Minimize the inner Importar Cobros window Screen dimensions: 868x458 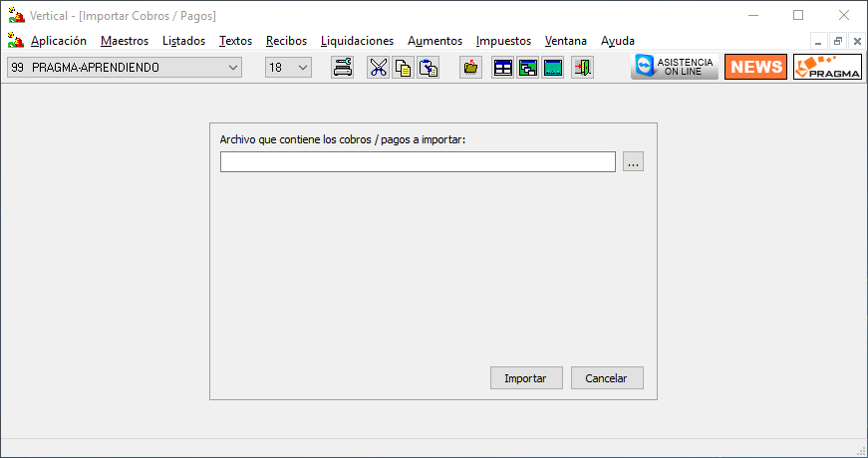tap(818, 41)
